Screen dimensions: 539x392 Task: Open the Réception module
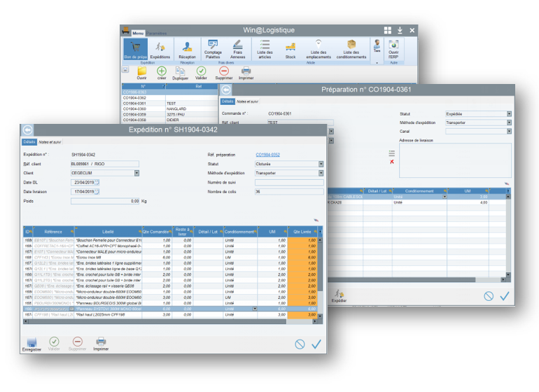(187, 49)
